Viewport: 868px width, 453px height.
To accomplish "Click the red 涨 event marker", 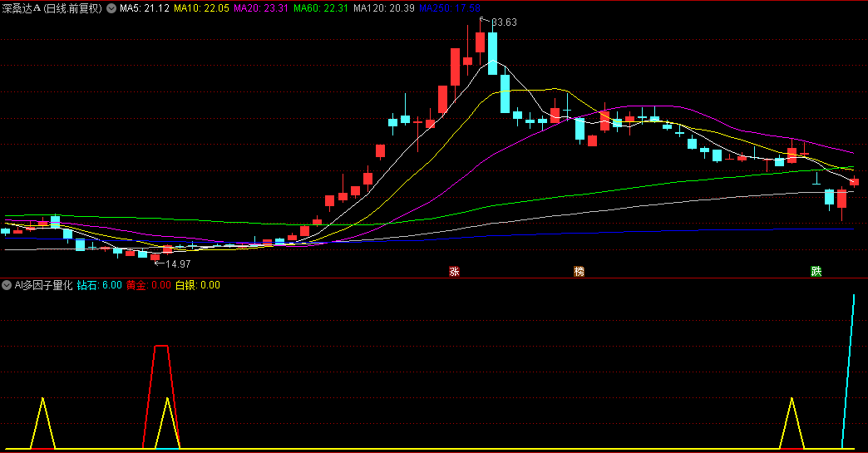I will pos(454,271).
